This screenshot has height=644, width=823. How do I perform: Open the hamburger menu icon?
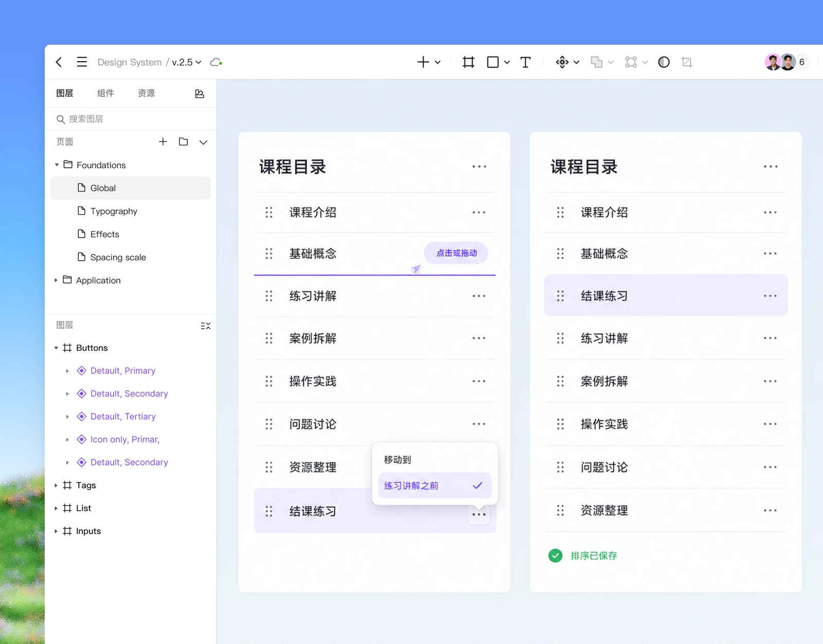click(82, 62)
